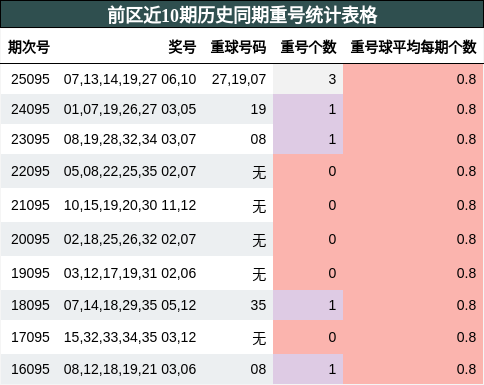Image resolution: width=484 pixels, height=385 pixels.
Task: Select the 无 cell in row 22095
Action: coord(259,172)
